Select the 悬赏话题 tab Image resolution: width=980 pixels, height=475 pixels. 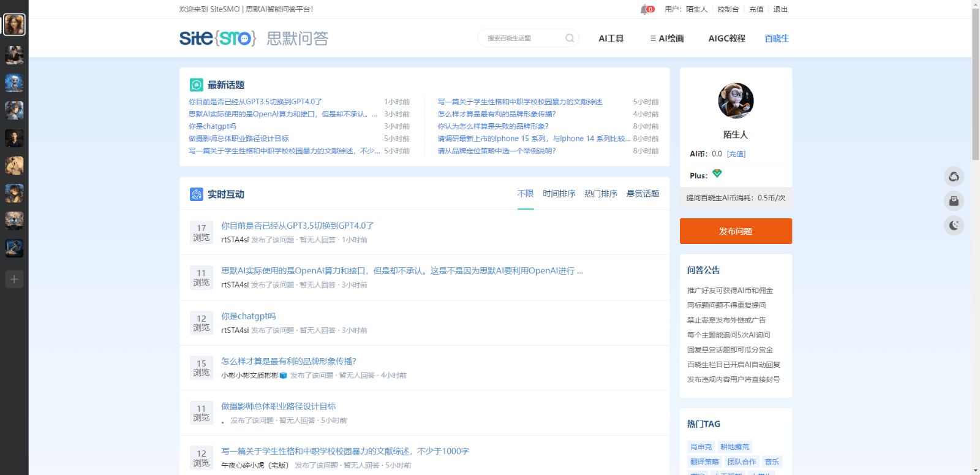click(x=643, y=194)
